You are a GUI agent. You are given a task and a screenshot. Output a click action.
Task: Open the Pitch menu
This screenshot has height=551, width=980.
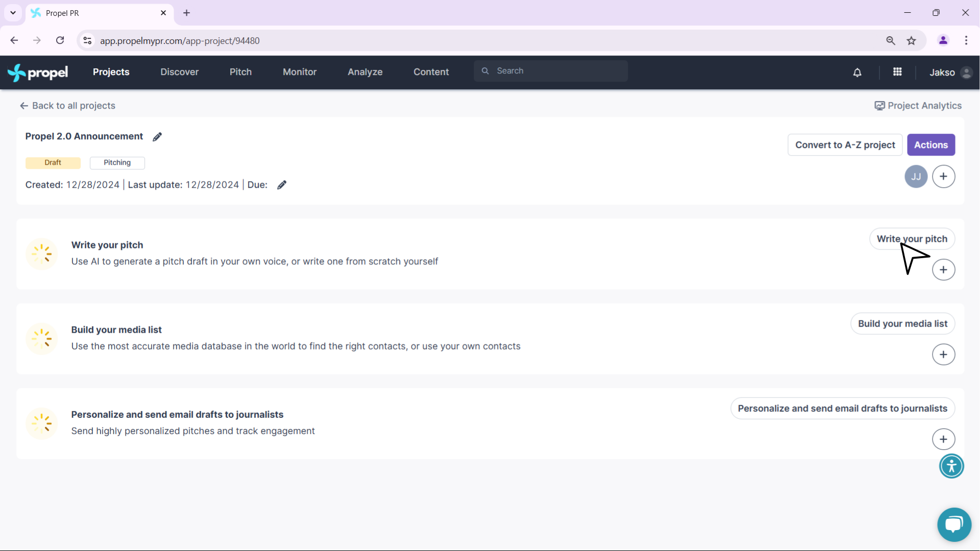coord(241,72)
